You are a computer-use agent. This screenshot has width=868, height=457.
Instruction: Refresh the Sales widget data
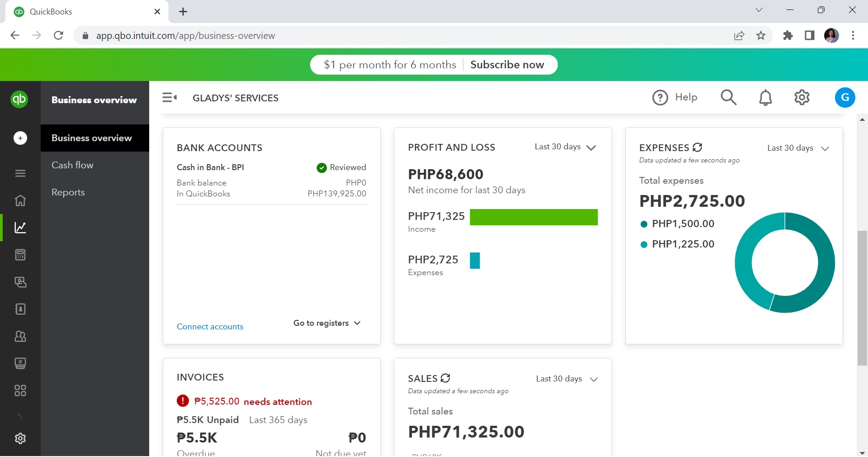[445, 378]
